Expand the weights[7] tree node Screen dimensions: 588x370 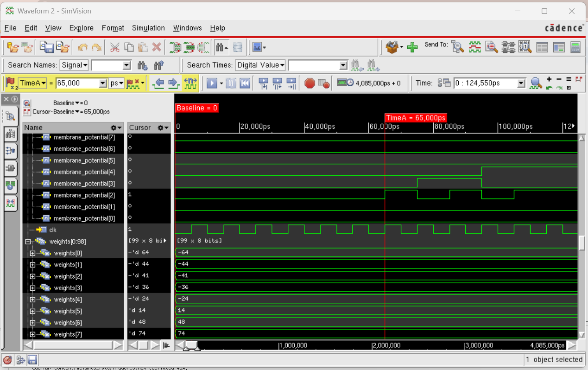(x=32, y=334)
